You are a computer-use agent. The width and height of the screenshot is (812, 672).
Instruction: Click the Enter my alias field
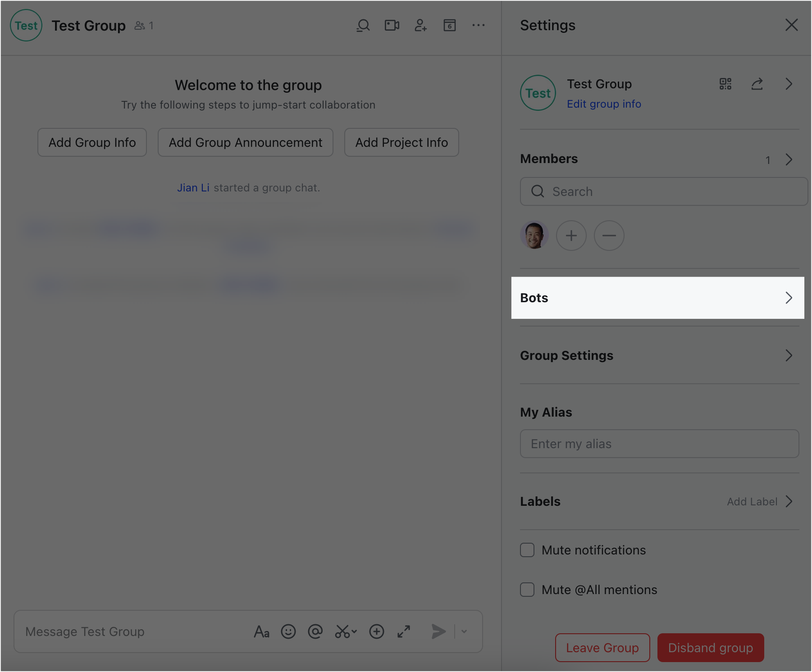[659, 444]
